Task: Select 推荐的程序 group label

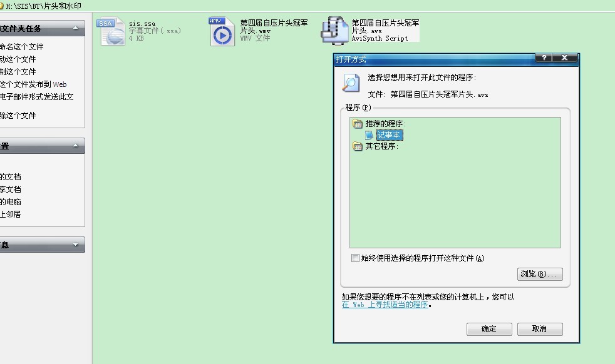Action: click(x=386, y=124)
